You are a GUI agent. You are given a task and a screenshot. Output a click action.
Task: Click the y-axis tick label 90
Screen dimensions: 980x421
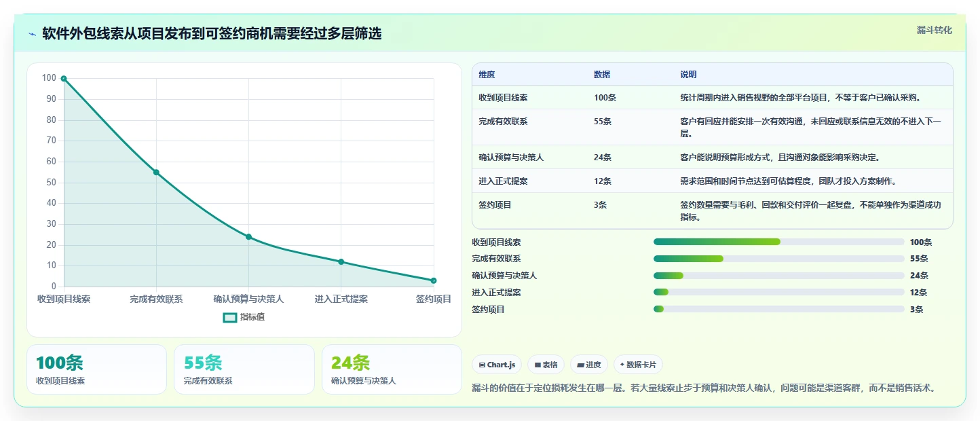(51, 99)
